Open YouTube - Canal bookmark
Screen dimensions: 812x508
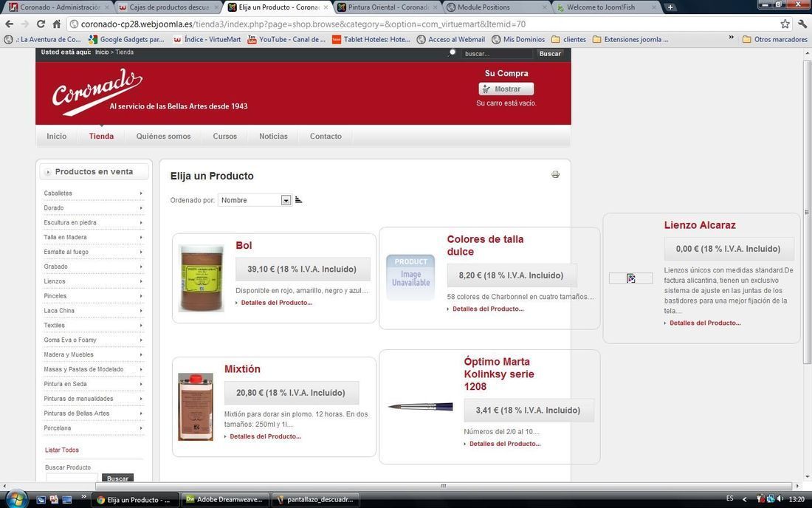[x=286, y=39]
